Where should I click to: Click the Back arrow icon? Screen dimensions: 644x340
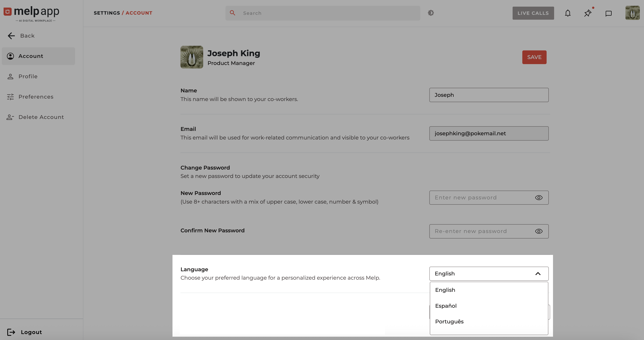click(x=11, y=36)
